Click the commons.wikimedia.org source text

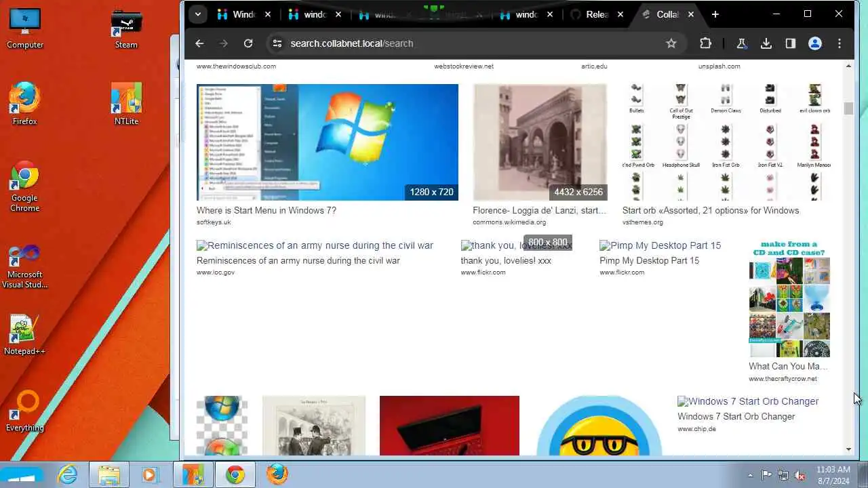click(x=509, y=222)
